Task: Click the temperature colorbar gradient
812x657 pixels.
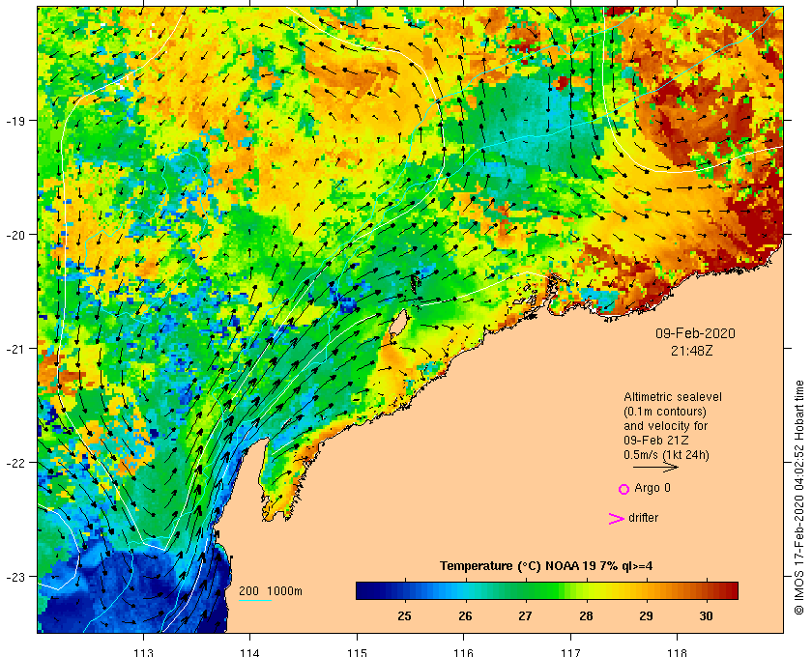Action: tap(547, 590)
